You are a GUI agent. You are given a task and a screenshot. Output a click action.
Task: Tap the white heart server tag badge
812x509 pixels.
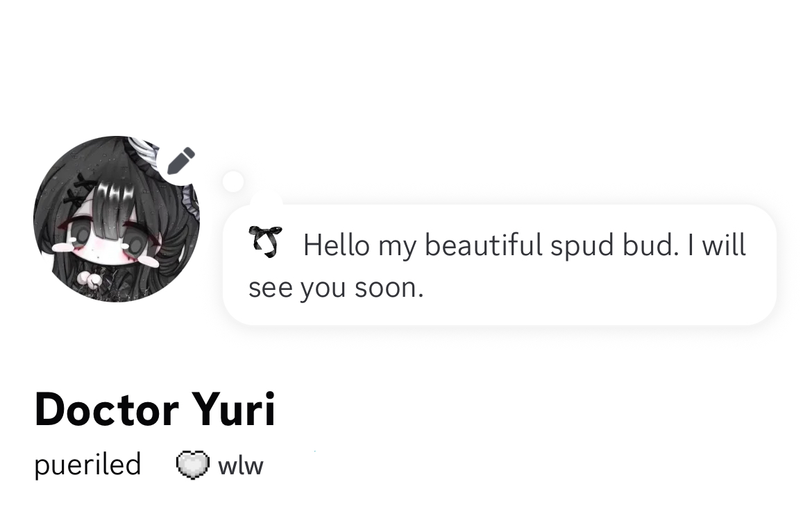[x=193, y=465]
